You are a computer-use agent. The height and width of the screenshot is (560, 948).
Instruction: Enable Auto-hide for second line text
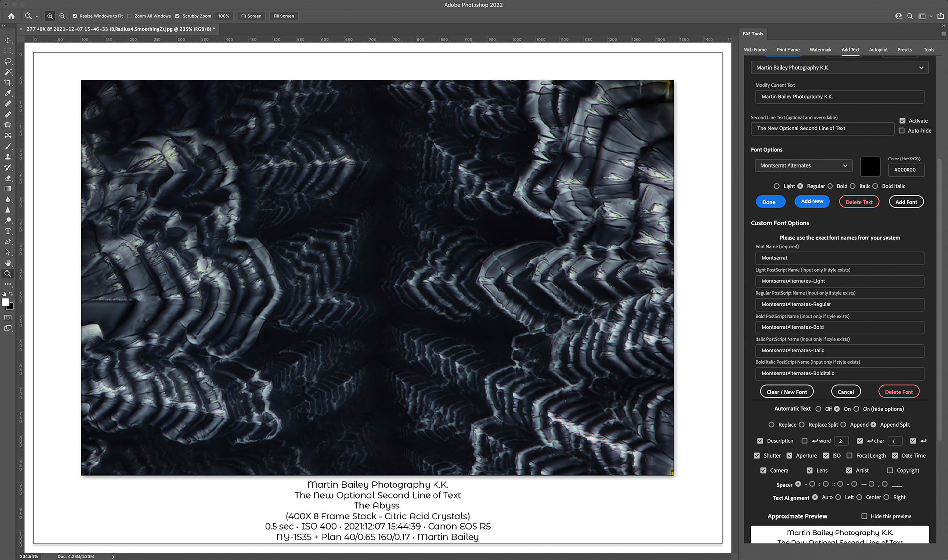902,131
